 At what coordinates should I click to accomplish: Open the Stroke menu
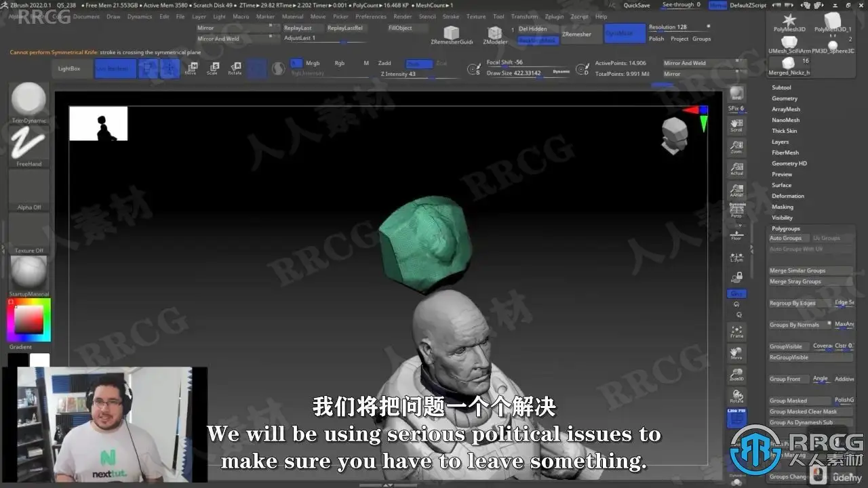[x=451, y=16]
